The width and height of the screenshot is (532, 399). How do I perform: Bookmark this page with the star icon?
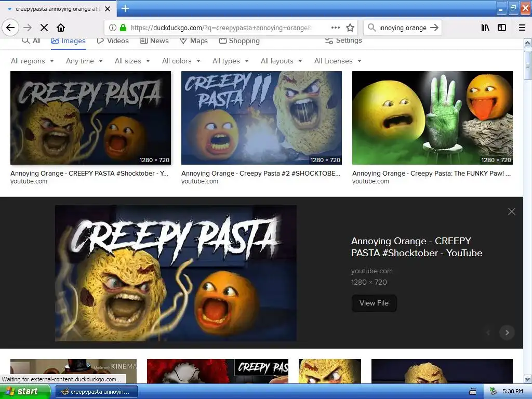click(x=350, y=28)
